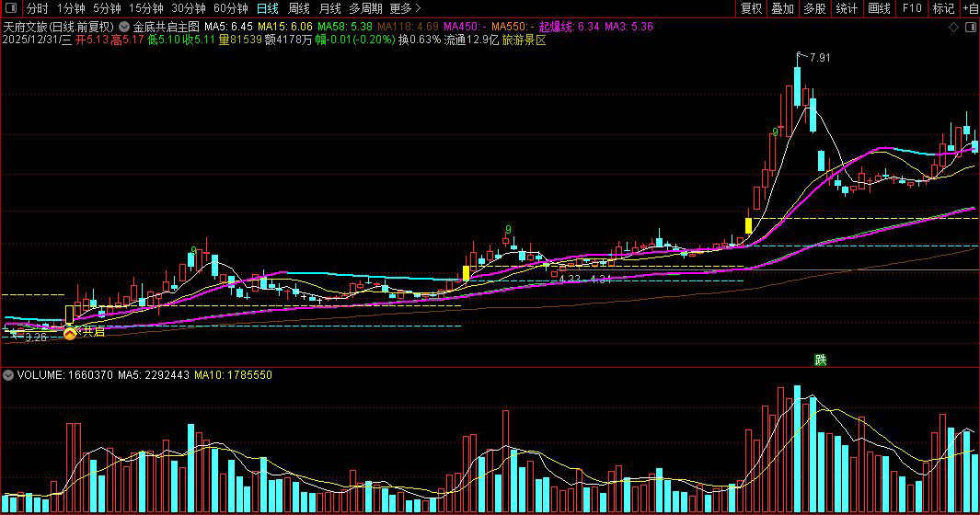Screen dimensions: 980x515
Task: Expand the VOLUME indicator dropdown
Action: (x=8, y=375)
